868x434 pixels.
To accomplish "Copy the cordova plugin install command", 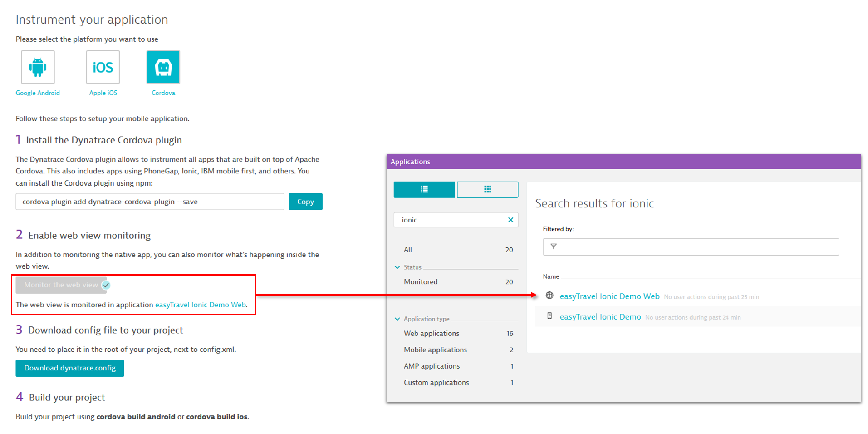I will click(305, 202).
